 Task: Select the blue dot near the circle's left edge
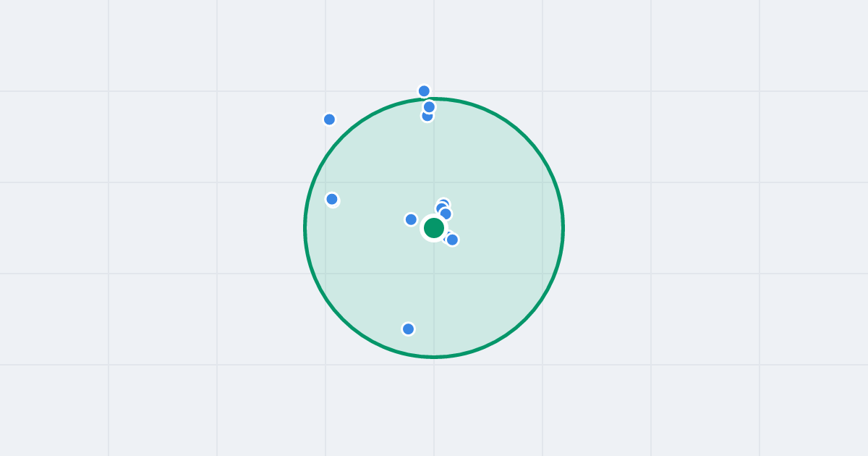coord(332,199)
